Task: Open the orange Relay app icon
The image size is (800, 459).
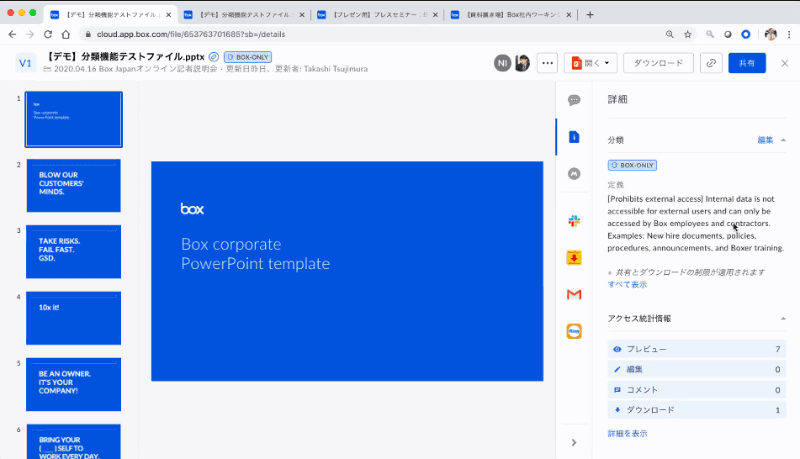Action: [x=574, y=331]
